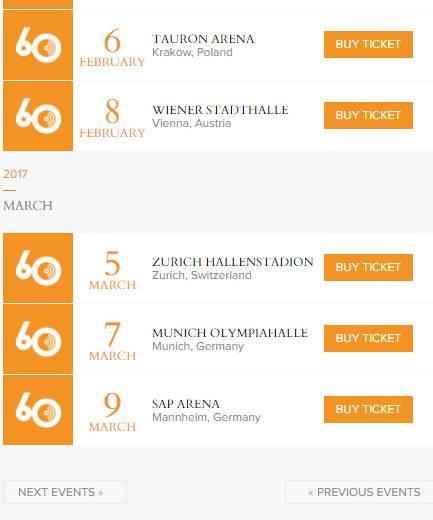433x520 pixels.
Task: Click the 60 logo icon for Tauron Arena
Action: (38, 45)
